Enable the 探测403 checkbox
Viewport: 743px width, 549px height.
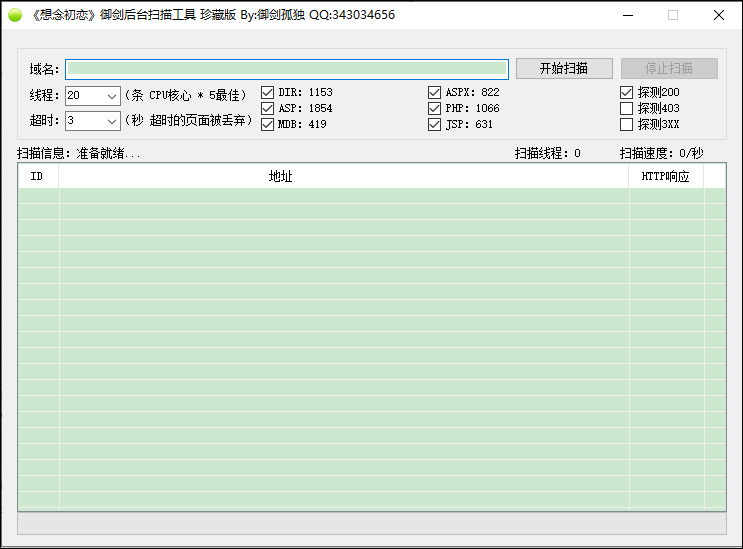626,108
